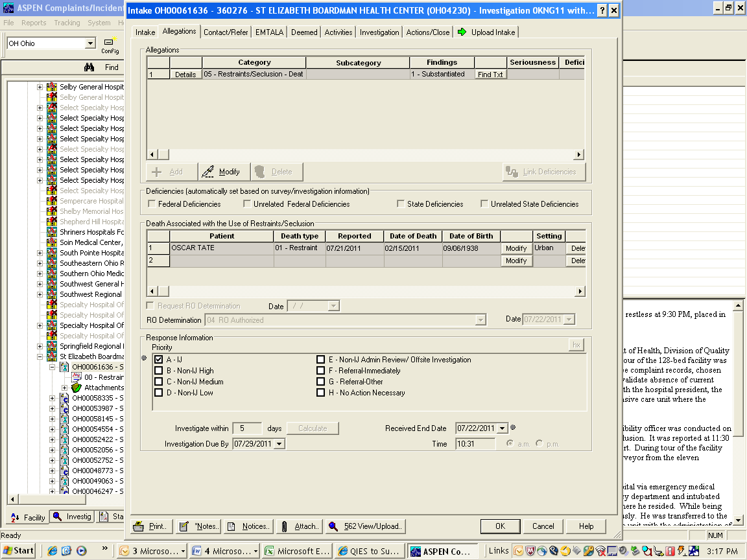Click the Attach paperclip button
The height and width of the screenshot is (560, 747).
pos(299,526)
